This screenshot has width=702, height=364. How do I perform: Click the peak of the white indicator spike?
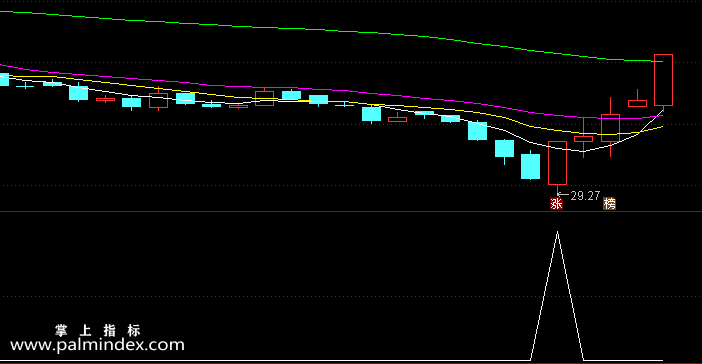557,232
